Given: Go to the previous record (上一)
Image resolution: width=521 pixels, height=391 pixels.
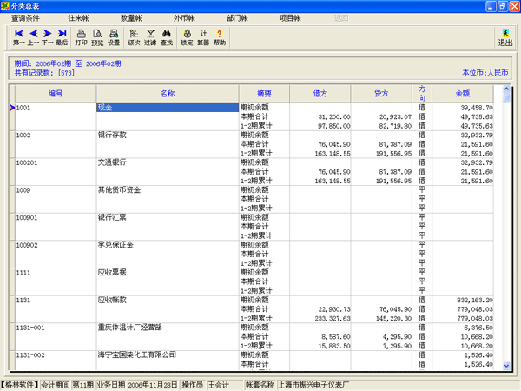Looking at the screenshot, I should pyautogui.click(x=33, y=37).
